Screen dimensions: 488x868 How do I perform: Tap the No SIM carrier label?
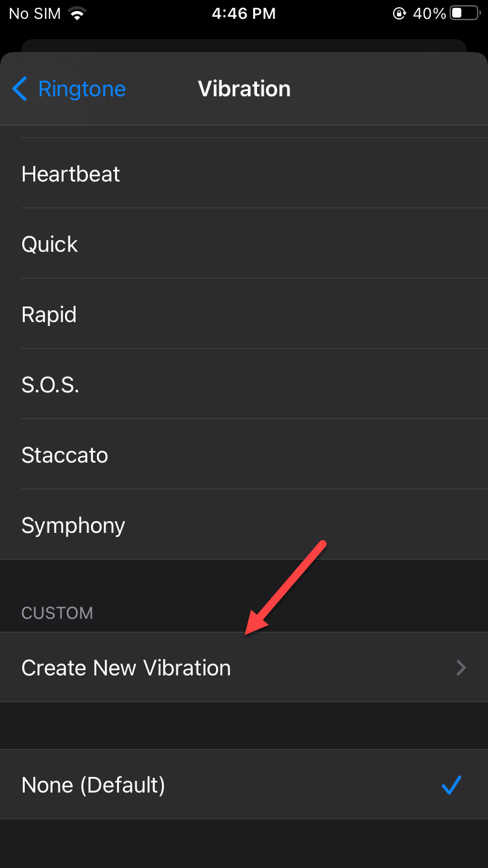click(x=34, y=14)
